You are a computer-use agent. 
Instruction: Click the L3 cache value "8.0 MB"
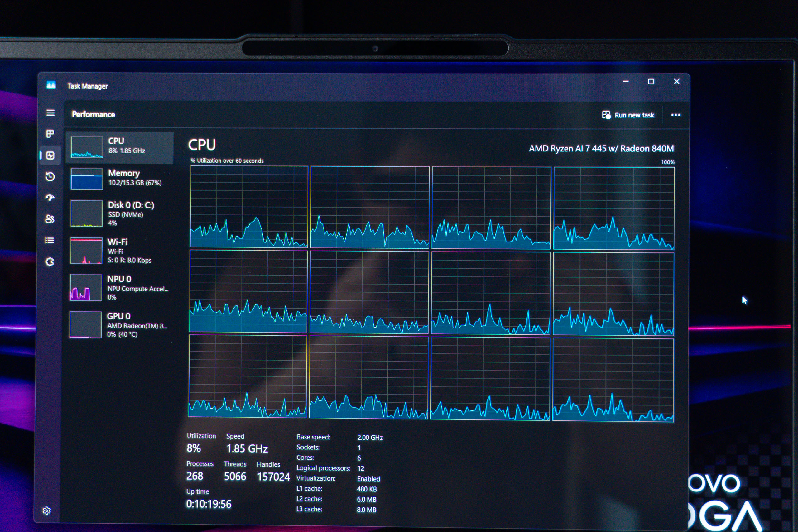[367, 510]
